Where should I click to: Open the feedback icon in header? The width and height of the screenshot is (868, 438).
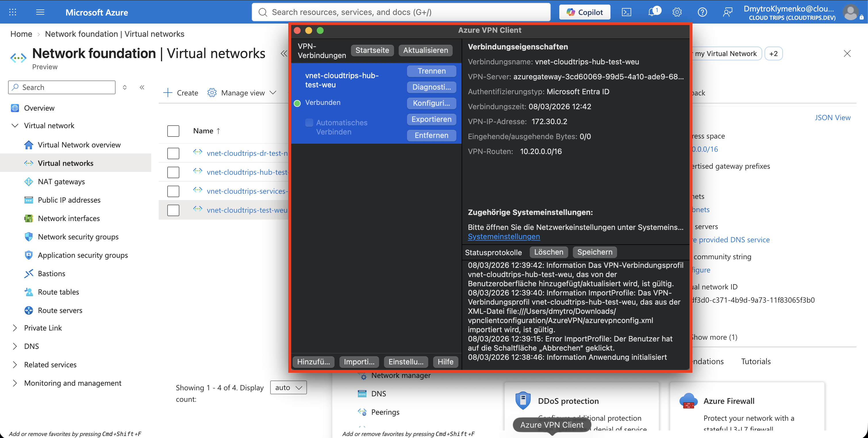pos(727,12)
